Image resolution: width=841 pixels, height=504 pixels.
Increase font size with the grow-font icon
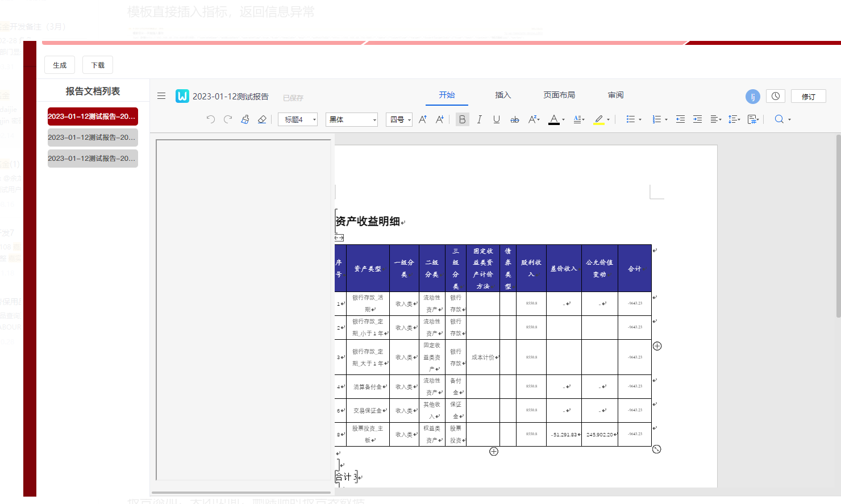point(422,119)
